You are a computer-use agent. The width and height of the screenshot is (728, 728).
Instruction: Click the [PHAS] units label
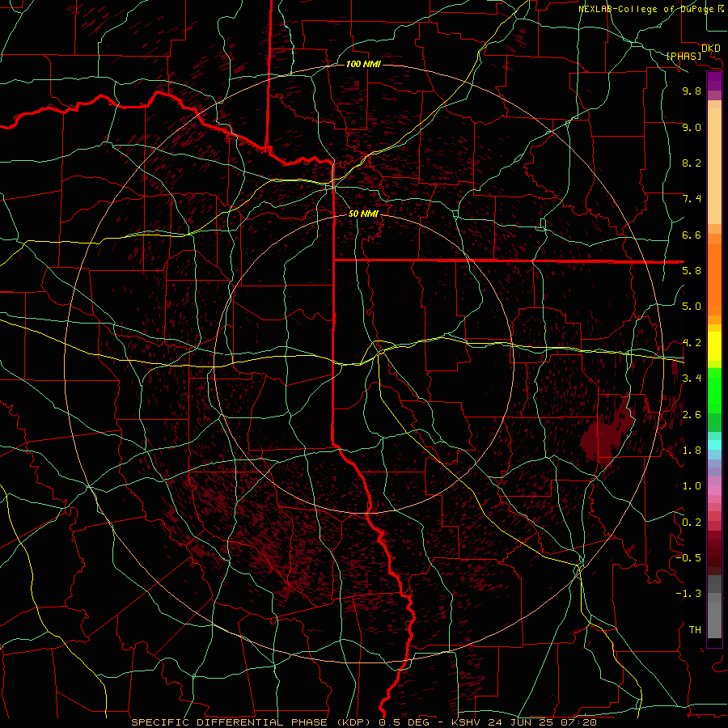[x=684, y=57]
